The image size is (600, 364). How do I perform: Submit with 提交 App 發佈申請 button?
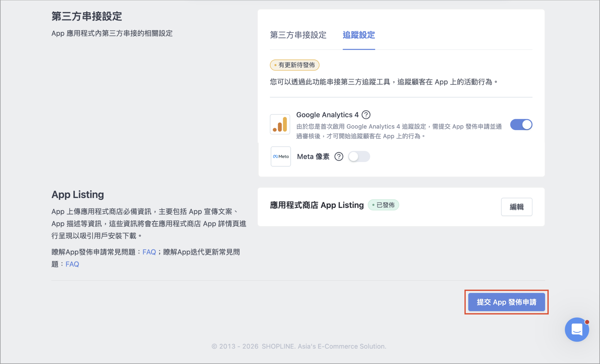coord(506,302)
